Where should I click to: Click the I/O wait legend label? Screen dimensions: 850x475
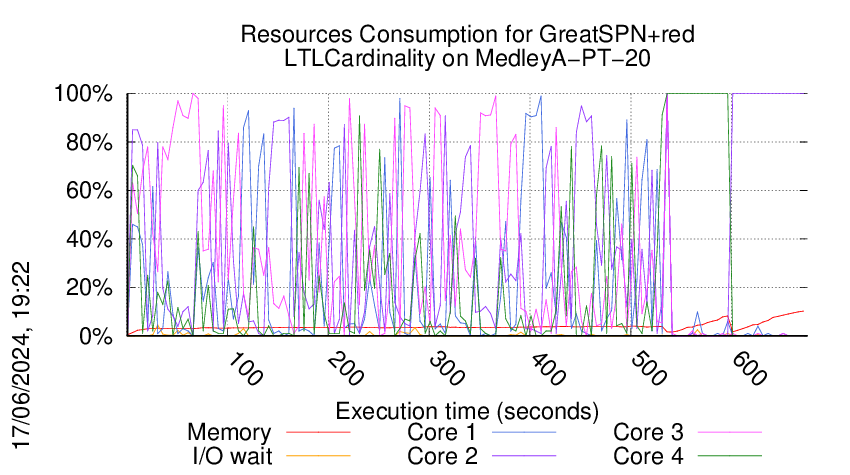[233, 456]
